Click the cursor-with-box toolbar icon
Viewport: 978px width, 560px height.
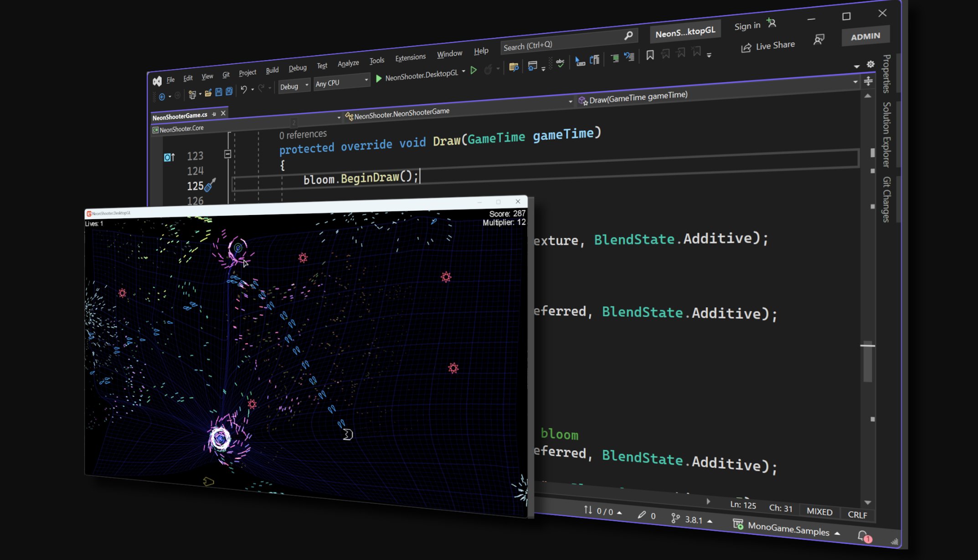pyautogui.click(x=580, y=61)
